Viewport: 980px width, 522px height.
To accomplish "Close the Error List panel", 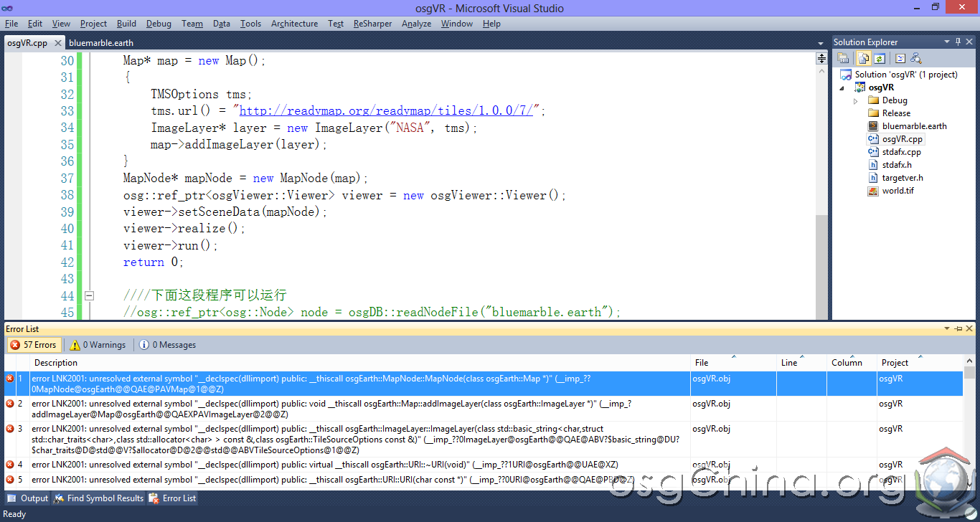I will tap(970, 328).
